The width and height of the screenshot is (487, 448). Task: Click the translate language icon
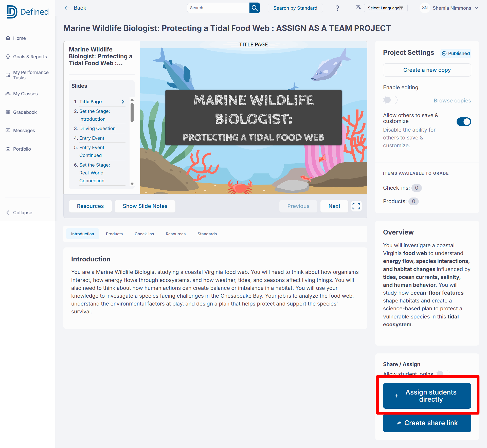click(x=358, y=8)
